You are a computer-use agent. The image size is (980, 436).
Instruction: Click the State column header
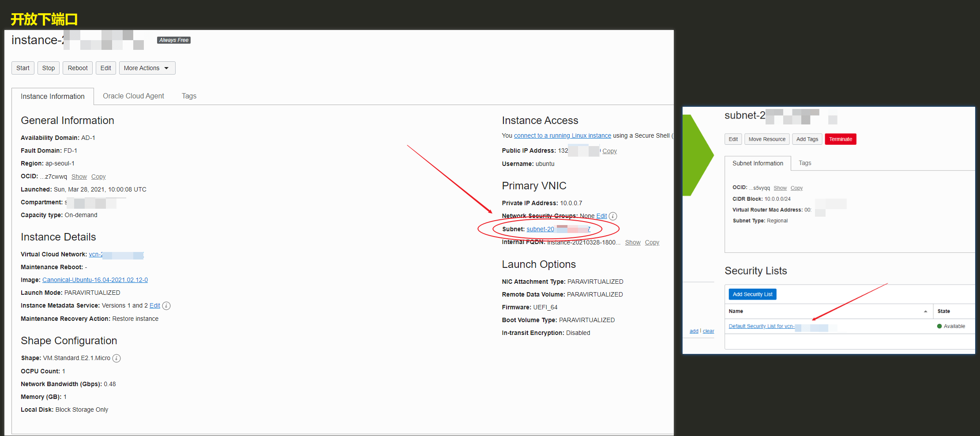pos(944,312)
